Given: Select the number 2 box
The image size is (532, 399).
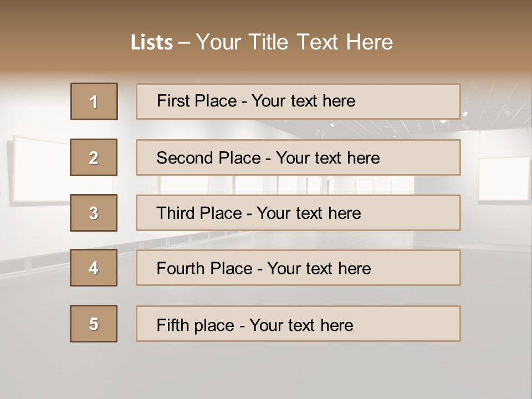Looking at the screenshot, I should pos(94,157).
